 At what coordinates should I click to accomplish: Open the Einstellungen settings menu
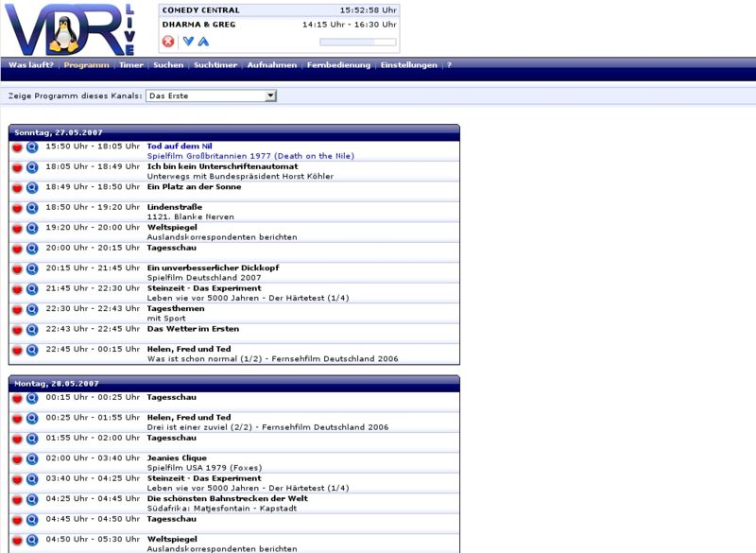click(x=408, y=65)
